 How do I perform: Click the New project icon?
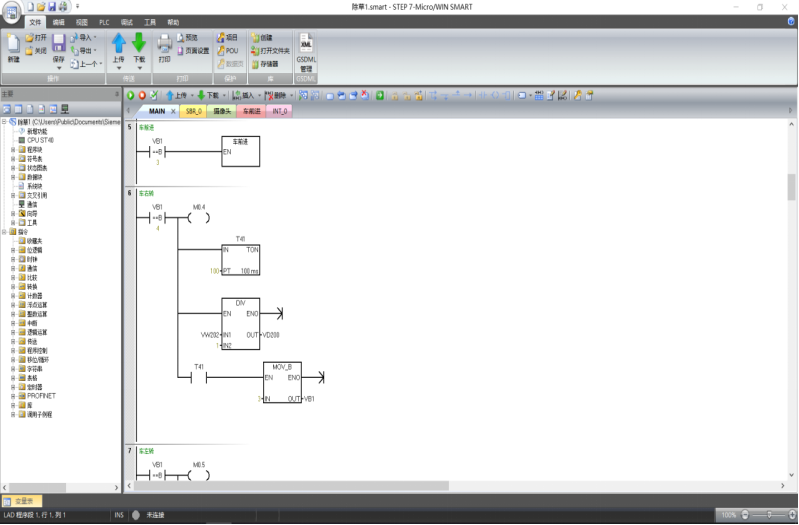click(13, 45)
